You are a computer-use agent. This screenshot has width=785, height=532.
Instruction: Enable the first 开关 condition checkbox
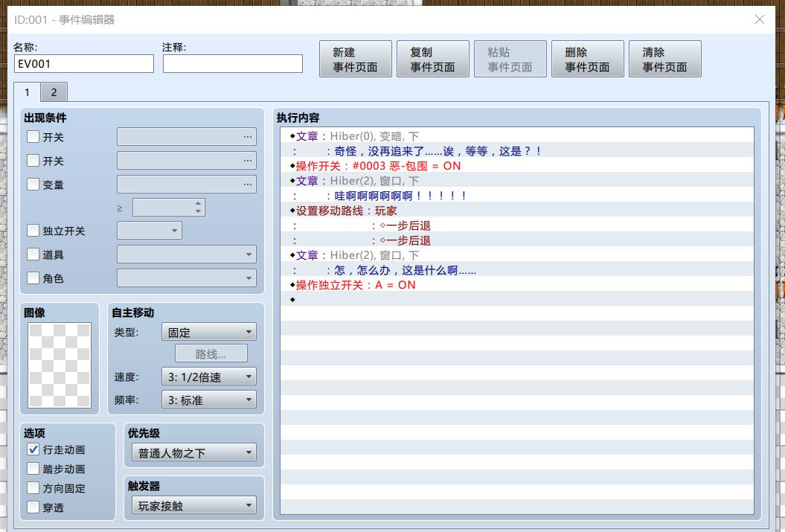coord(33,137)
